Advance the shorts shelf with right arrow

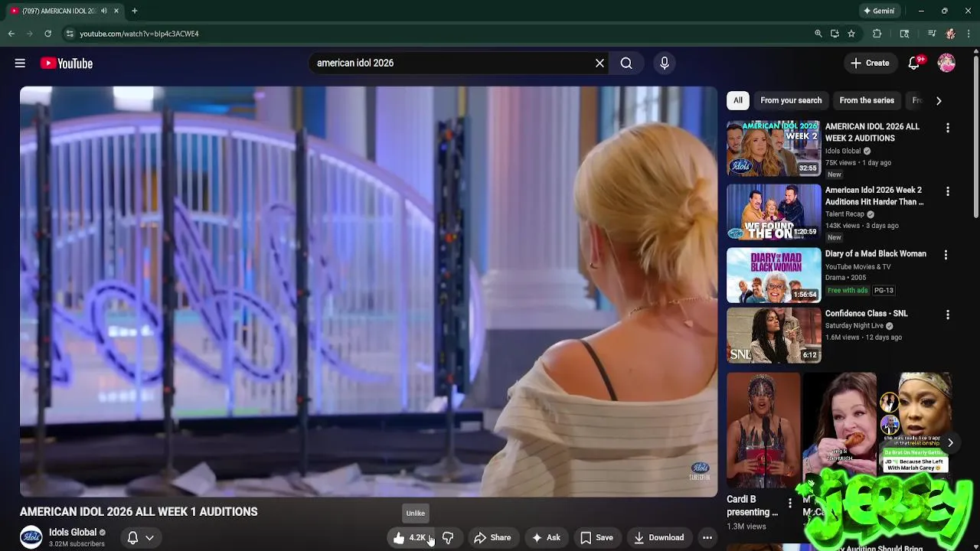(950, 442)
